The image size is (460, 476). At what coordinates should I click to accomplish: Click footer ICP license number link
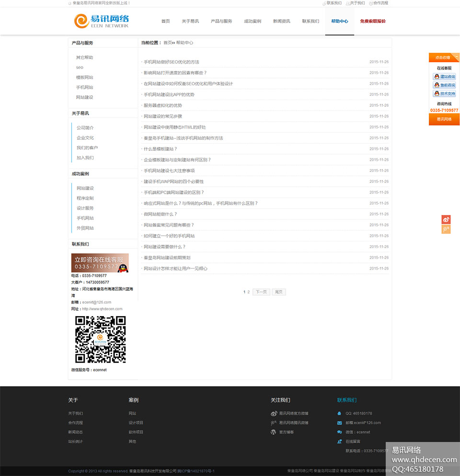tap(196, 471)
